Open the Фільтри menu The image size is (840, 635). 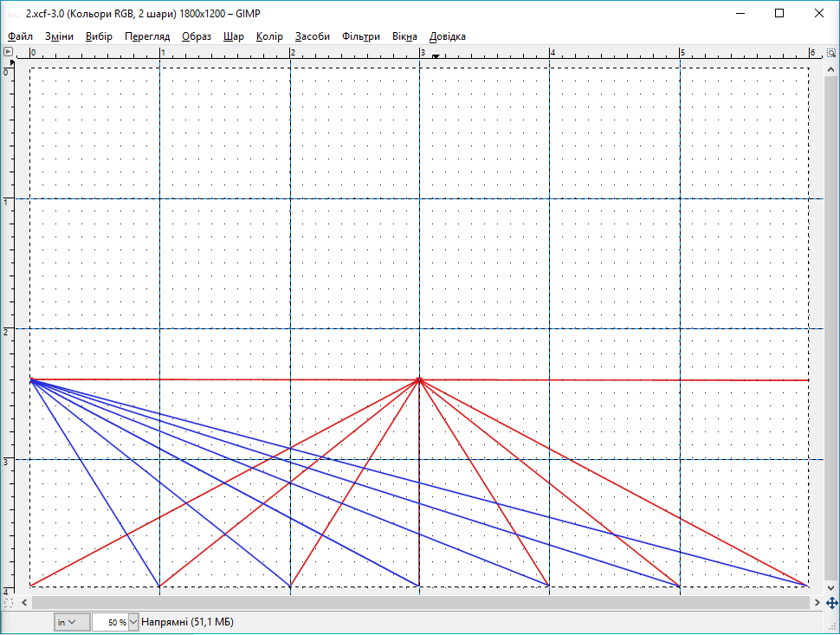click(x=361, y=36)
